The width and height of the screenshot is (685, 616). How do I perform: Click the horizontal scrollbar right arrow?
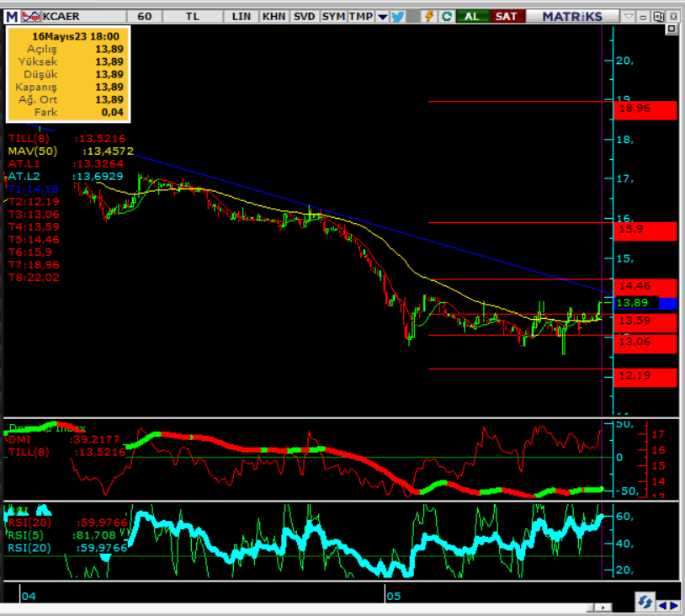click(603, 608)
